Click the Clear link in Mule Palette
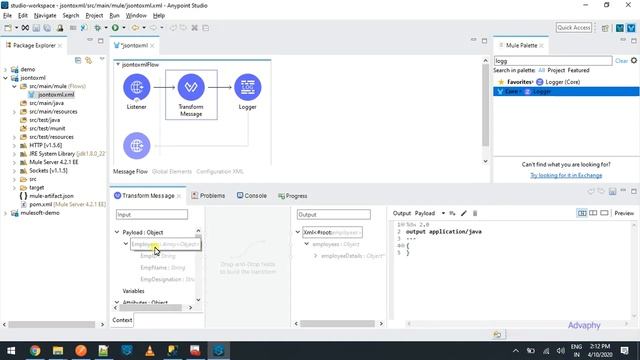Screen dimensions: 640x360 (621, 61)
